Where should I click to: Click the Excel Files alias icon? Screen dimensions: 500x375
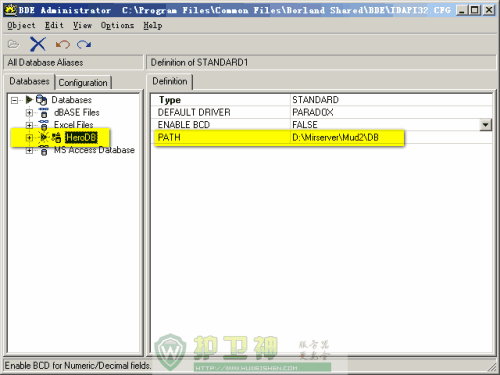[44, 125]
